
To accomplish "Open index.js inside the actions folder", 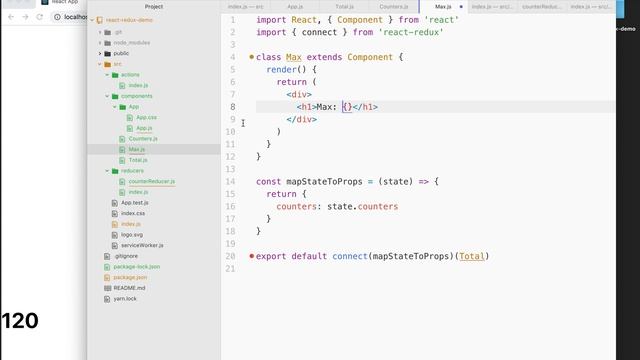I will pyautogui.click(x=138, y=85).
